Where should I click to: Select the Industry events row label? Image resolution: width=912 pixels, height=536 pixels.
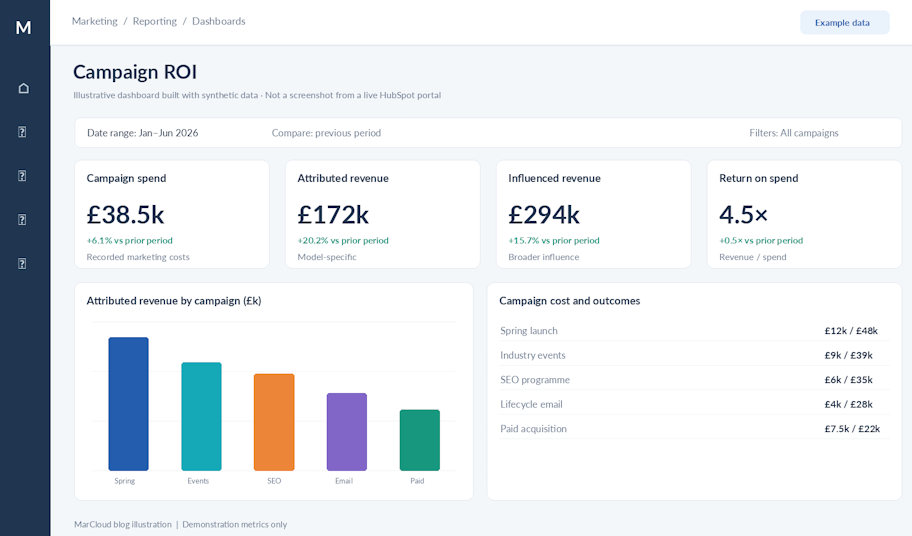[533, 355]
